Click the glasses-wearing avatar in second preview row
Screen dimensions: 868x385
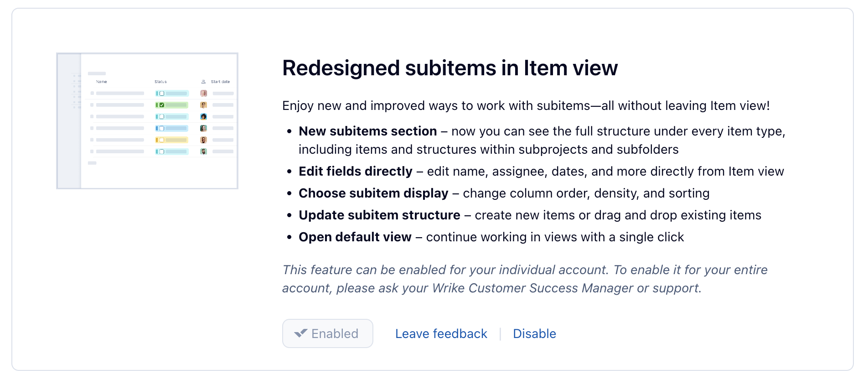click(203, 105)
